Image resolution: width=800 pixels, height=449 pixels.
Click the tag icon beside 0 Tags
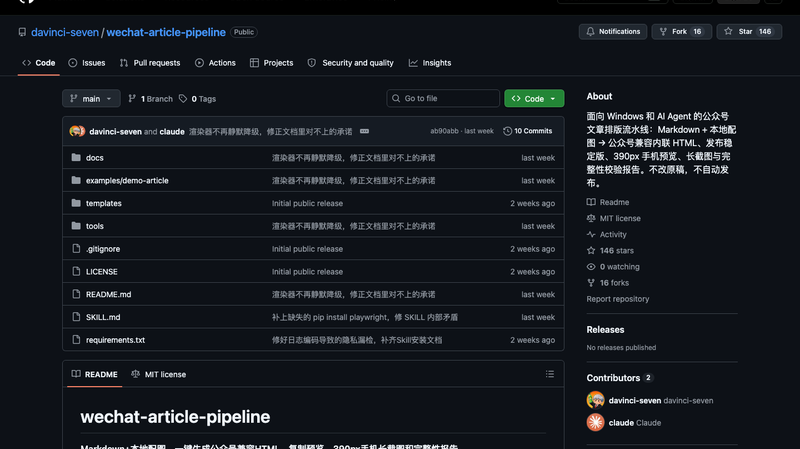click(183, 98)
